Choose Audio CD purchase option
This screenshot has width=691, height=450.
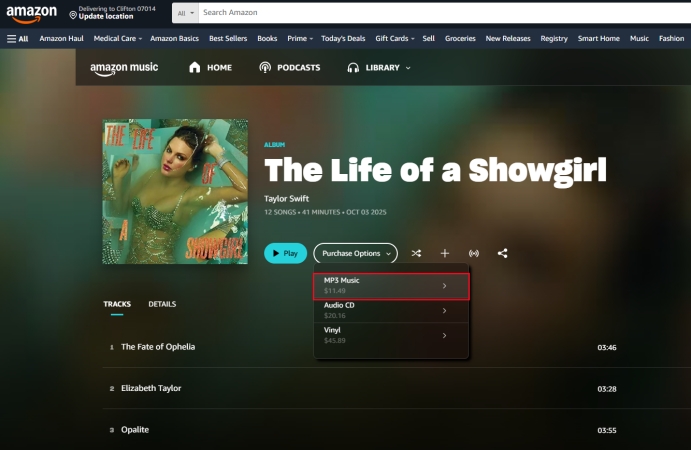[x=391, y=311]
